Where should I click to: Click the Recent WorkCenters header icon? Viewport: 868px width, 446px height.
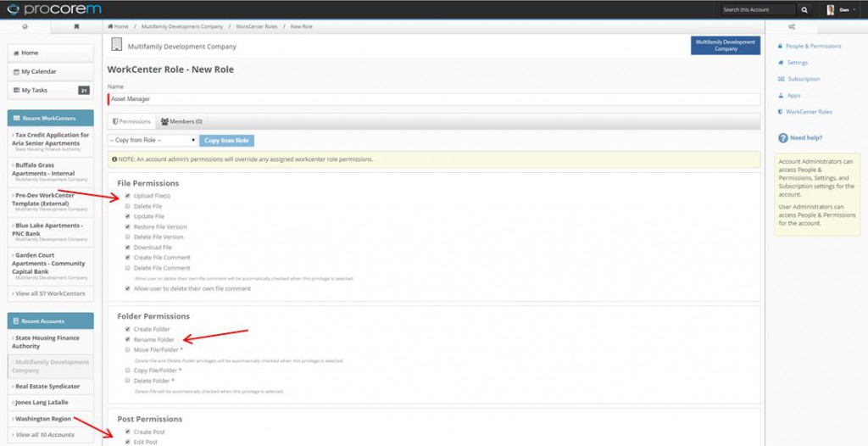17,118
